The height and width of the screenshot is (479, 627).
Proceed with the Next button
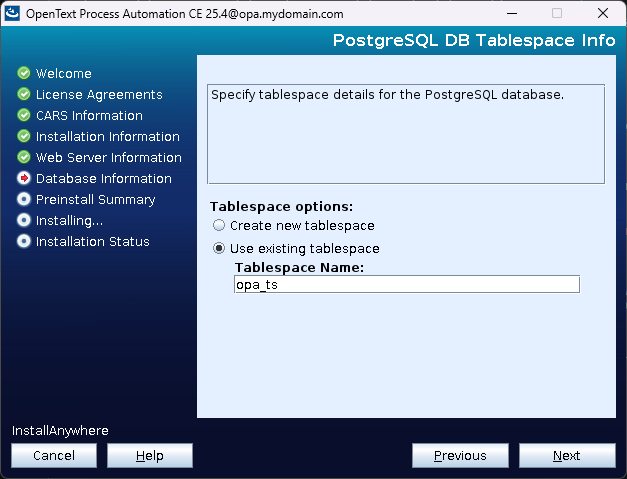[567, 455]
